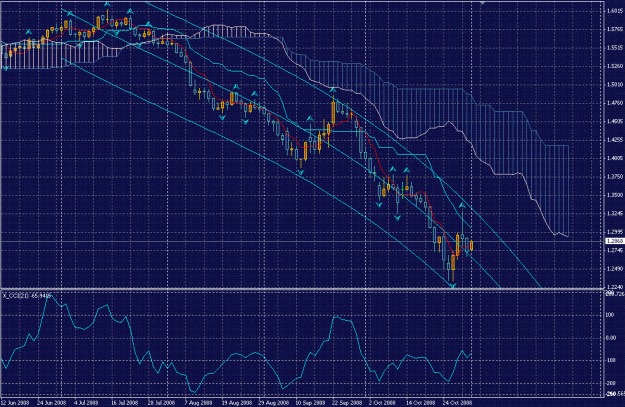
Task: Click the 1.3500 price axis label
Action: point(615,195)
